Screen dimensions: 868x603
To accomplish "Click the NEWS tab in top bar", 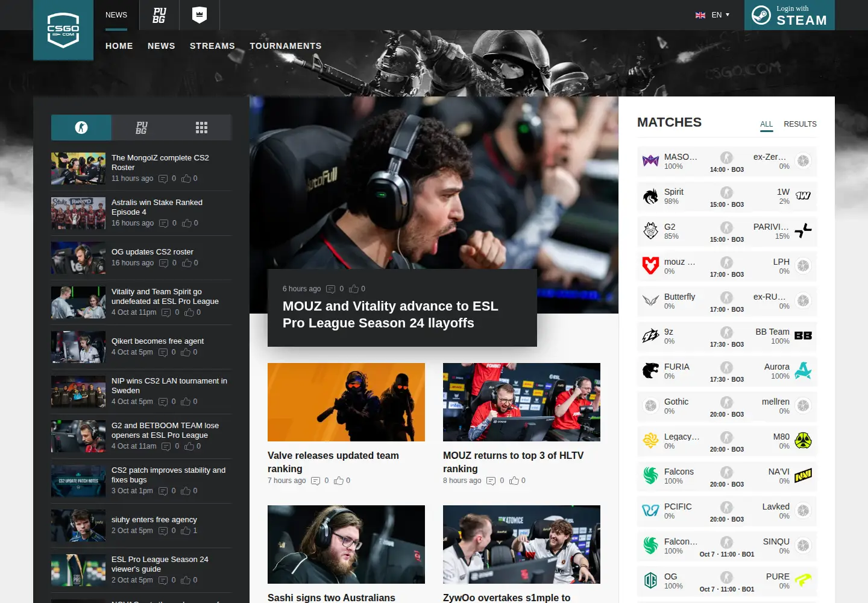I will tap(116, 15).
